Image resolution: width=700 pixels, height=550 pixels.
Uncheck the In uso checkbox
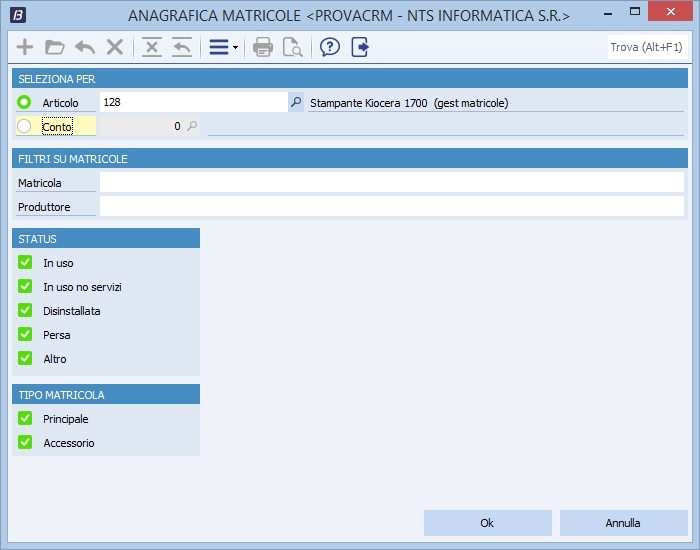pos(26,262)
